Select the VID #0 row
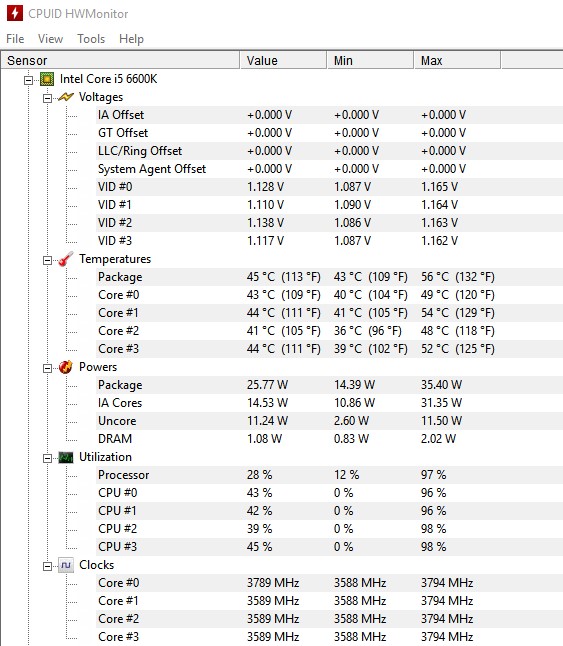This screenshot has width=563, height=646. coord(329,187)
